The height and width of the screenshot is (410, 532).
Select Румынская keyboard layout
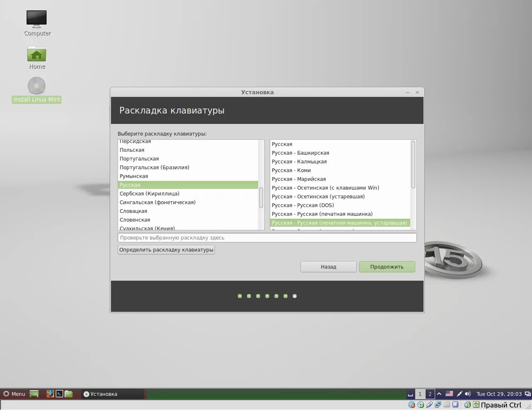[x=188, y=176]
